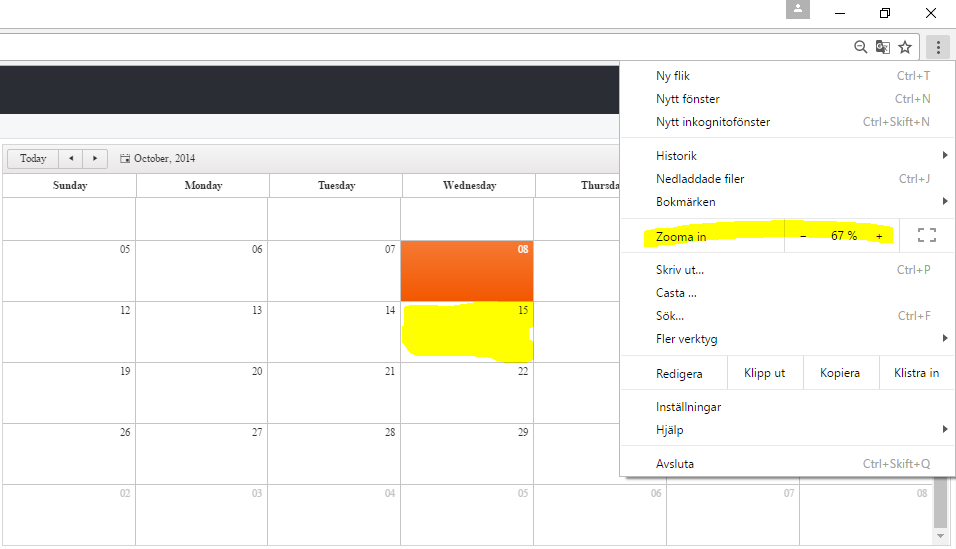Click the Wednesday column header
Image resolution: width=956 pixels, height=549 pixels.
pos(469,185)
